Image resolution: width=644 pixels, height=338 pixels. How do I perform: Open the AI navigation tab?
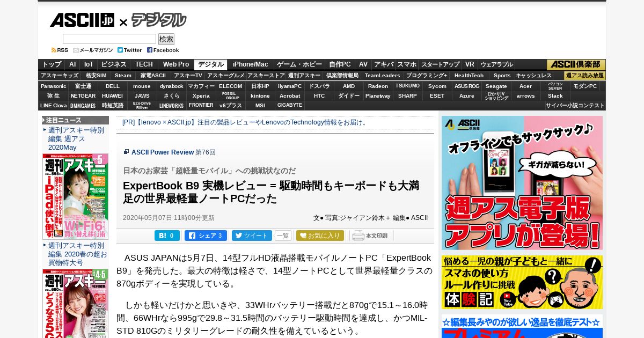[72, 64]
